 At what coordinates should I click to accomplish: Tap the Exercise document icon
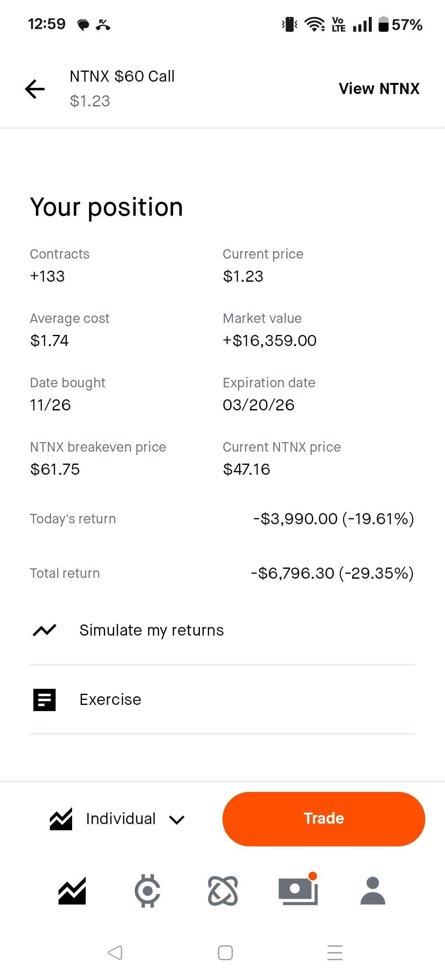click(44, 700)
